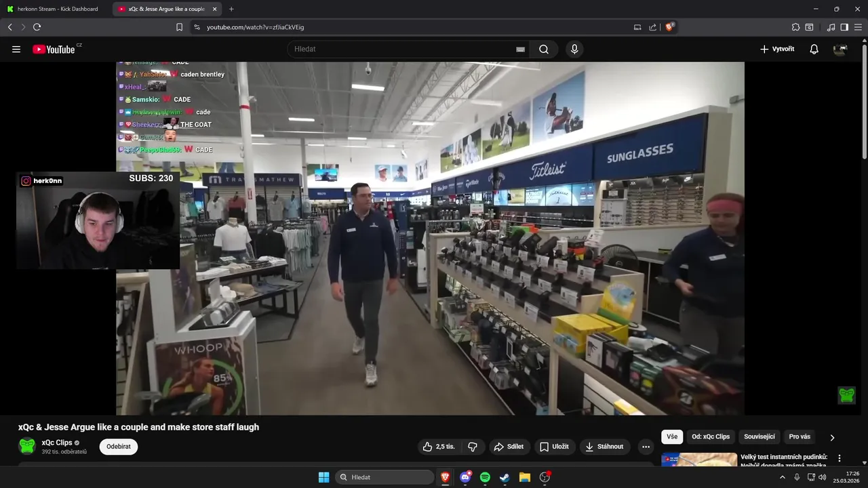Reload the page in the browser
This screenshot has height=488, width=868.
coord(37,27)
